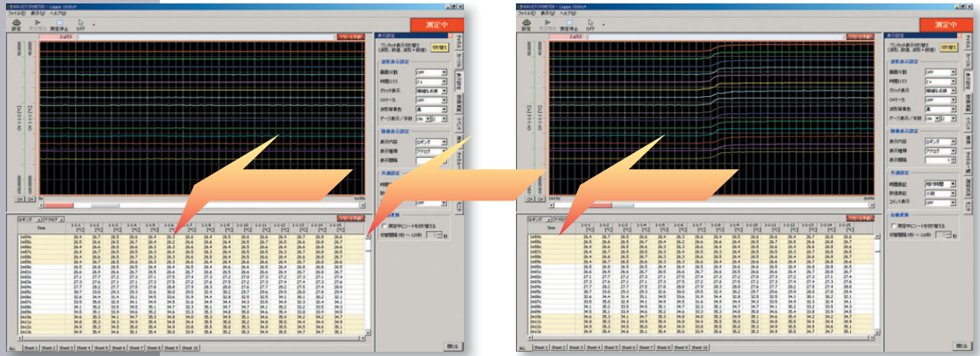Click 閉じる button in left window
980x356 pixels.
point(453,345)
